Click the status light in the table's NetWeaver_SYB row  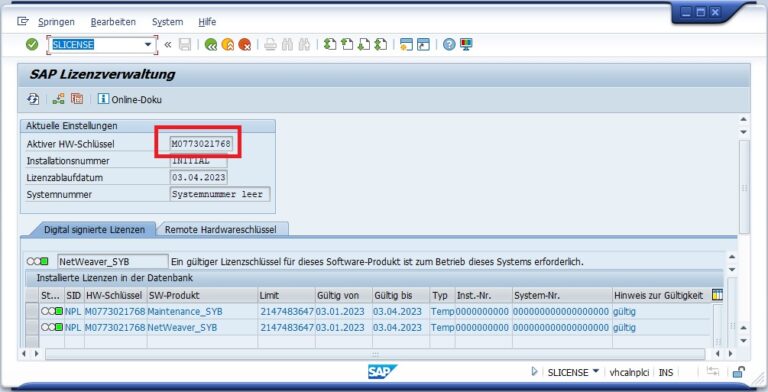pyautogui.click(x=51, y=327)
